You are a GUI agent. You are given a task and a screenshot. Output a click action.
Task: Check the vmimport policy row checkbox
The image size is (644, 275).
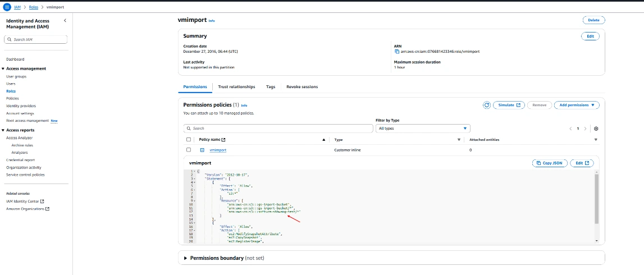pos(189,150)
